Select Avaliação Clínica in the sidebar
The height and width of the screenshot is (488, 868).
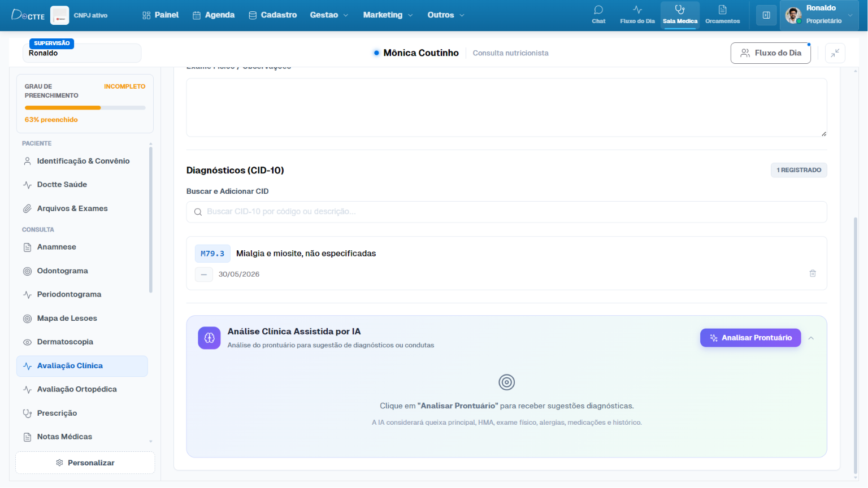83,366
